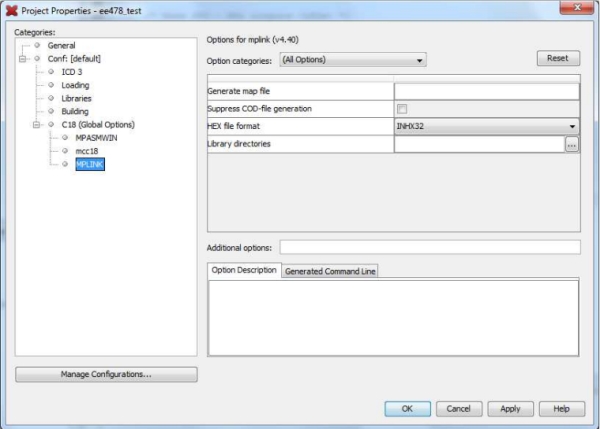Open the Option categories dropdown
The height and width of the screenshot is (429, 600).
(353, 60)
